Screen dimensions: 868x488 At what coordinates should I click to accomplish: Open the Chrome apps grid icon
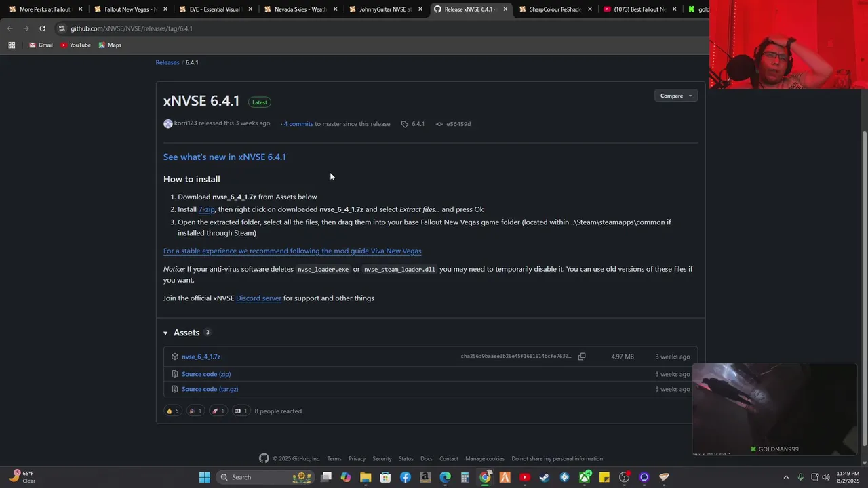click(12, 45)
